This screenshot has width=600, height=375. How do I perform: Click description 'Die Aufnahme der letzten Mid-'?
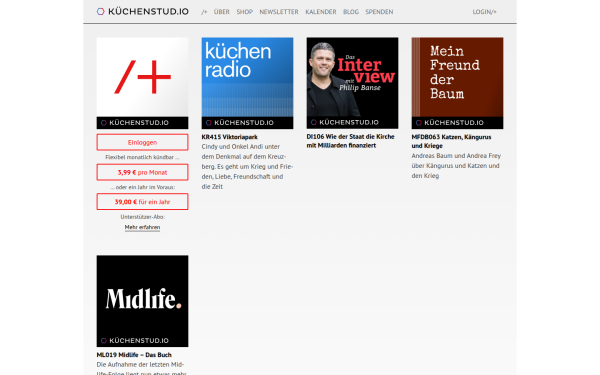pos(141,369)
